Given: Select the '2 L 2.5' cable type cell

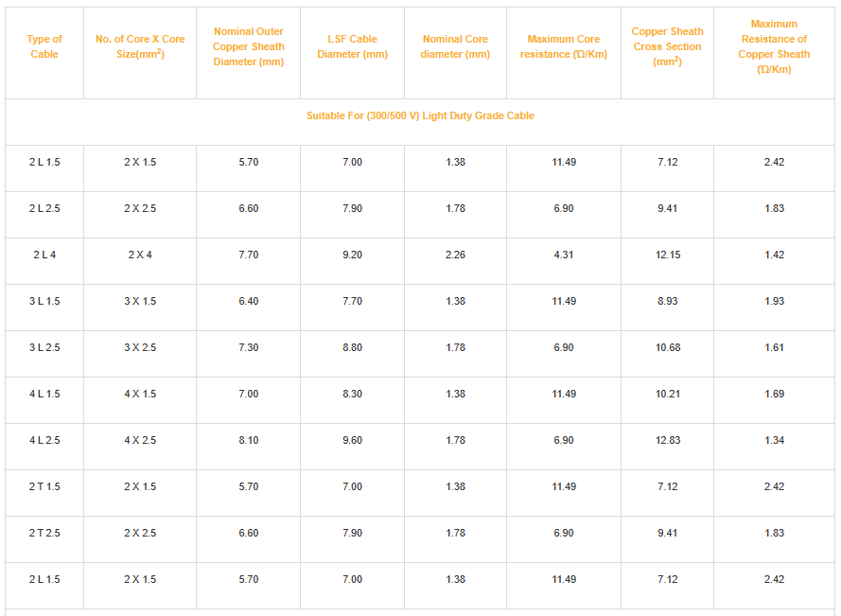Looking at the screenshot, I should coord(44,209).
